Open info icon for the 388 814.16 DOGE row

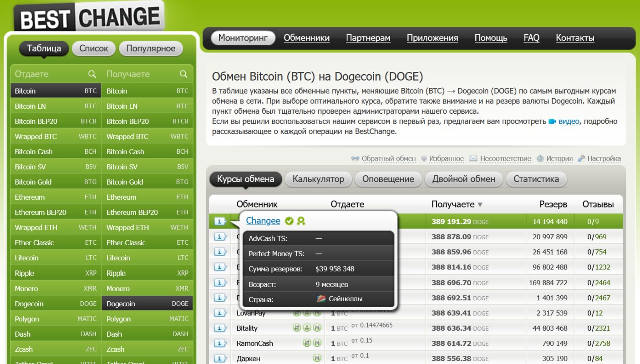220,267
